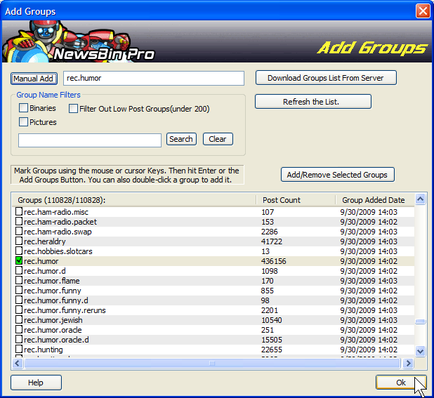Click the list scroll up arrow

(420, 199)
